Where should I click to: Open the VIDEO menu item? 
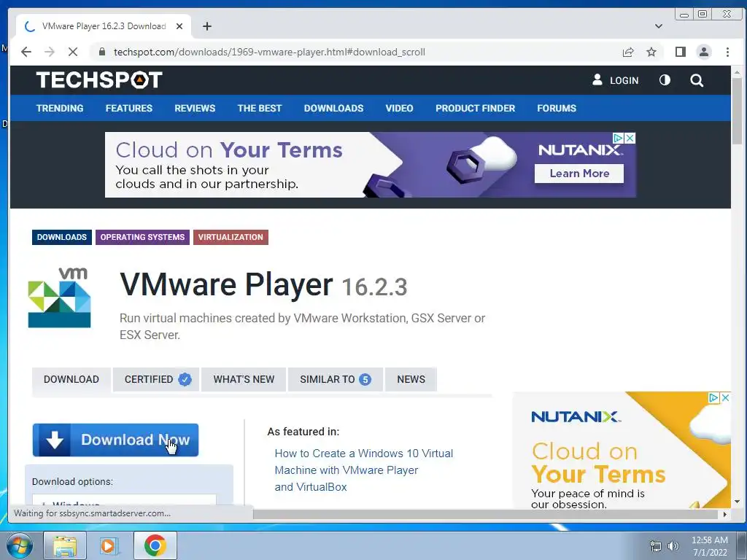tap(399, 108)
